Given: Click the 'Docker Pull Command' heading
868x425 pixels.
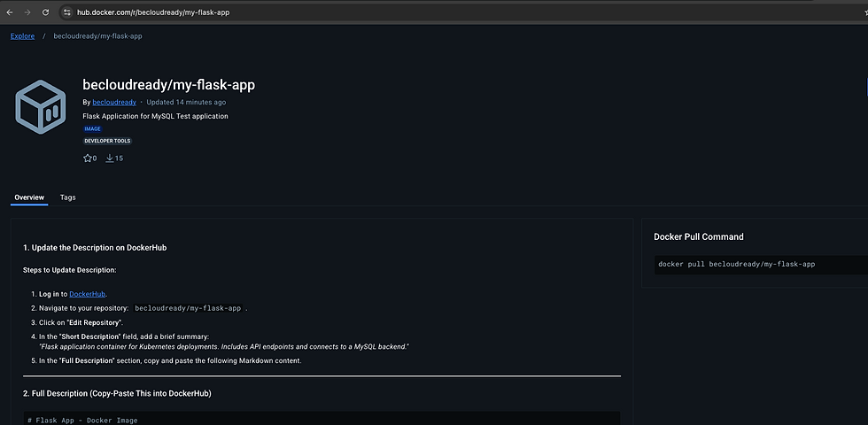Looking at the screenshot, I should point(699,237).
